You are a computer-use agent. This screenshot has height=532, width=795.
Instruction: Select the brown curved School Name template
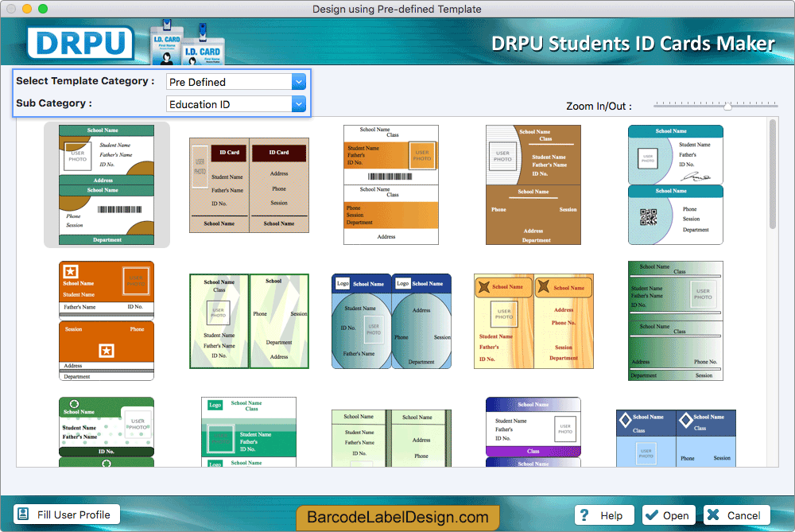(x=533, y=185)
